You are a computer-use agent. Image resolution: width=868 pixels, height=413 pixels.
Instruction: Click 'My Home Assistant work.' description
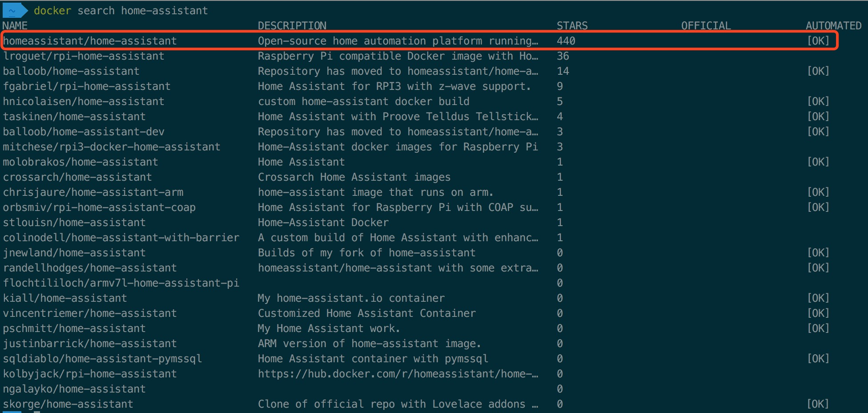click(330, 328)
